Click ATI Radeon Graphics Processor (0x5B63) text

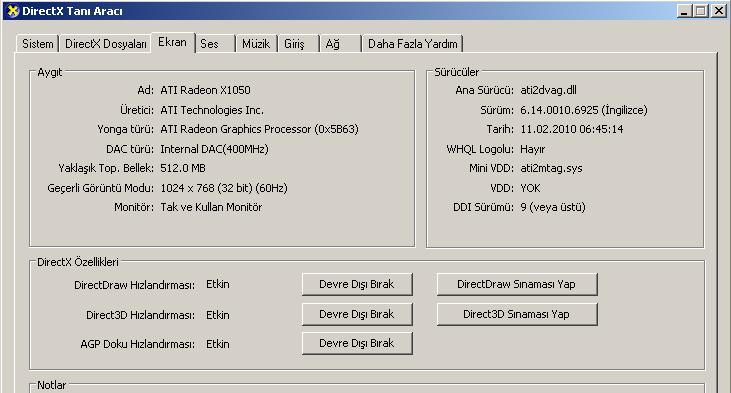(x=259, y=129)
